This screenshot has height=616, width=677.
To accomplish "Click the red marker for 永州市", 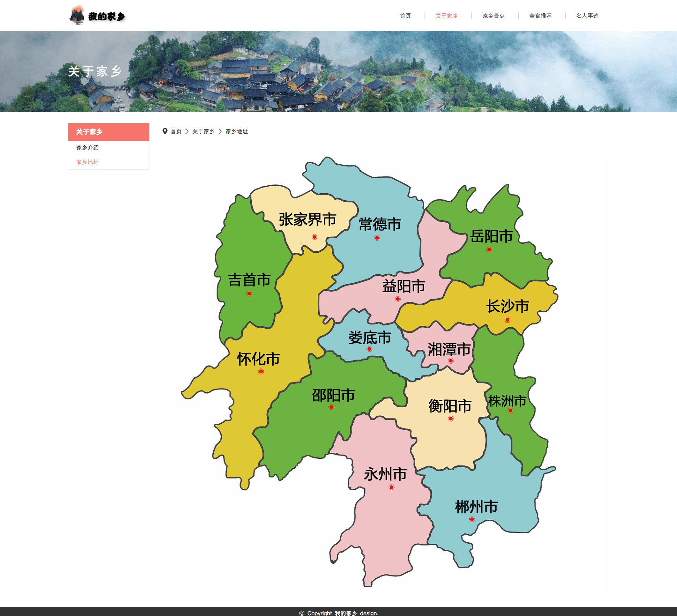I will tap(391, 487).
